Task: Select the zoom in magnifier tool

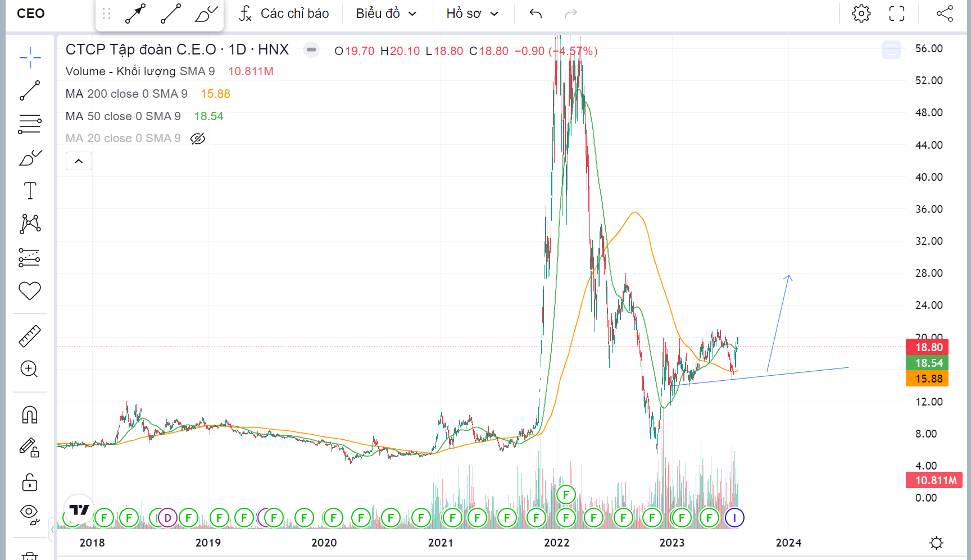Action: point(29,369)
